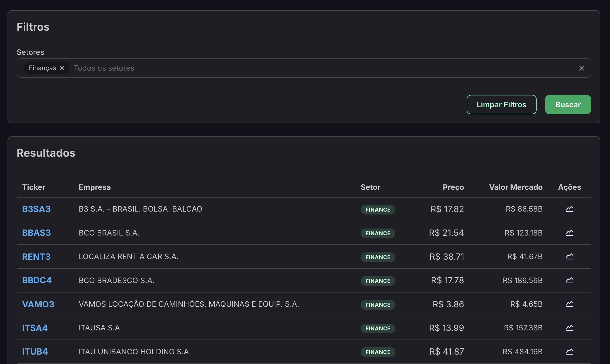Click the Filtros section heading
Screen dimensions: 610x364
pyautogui.click(x=33, y=27)
